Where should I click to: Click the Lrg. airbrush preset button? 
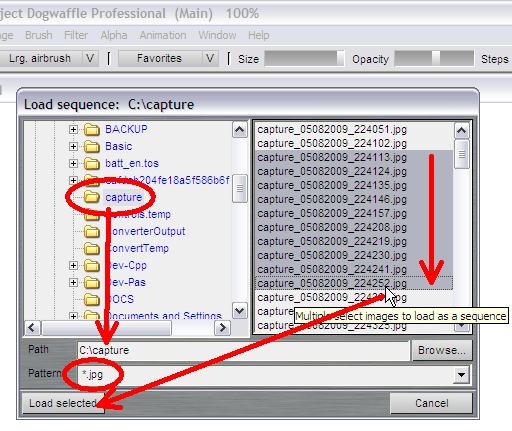(x=40, y=58)
